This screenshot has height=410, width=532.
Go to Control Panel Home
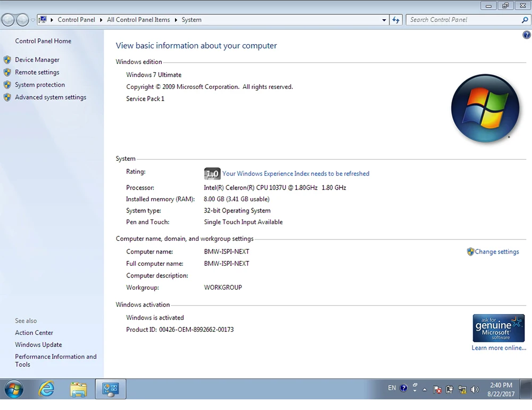pyautogui.click(x=43, y=41)
